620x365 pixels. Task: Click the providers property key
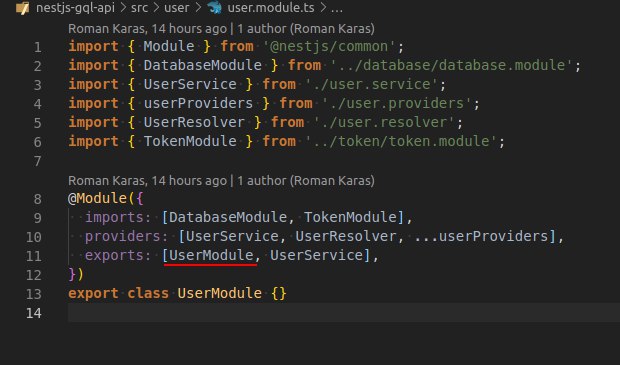pyautogui.click(x=123, y=236)
